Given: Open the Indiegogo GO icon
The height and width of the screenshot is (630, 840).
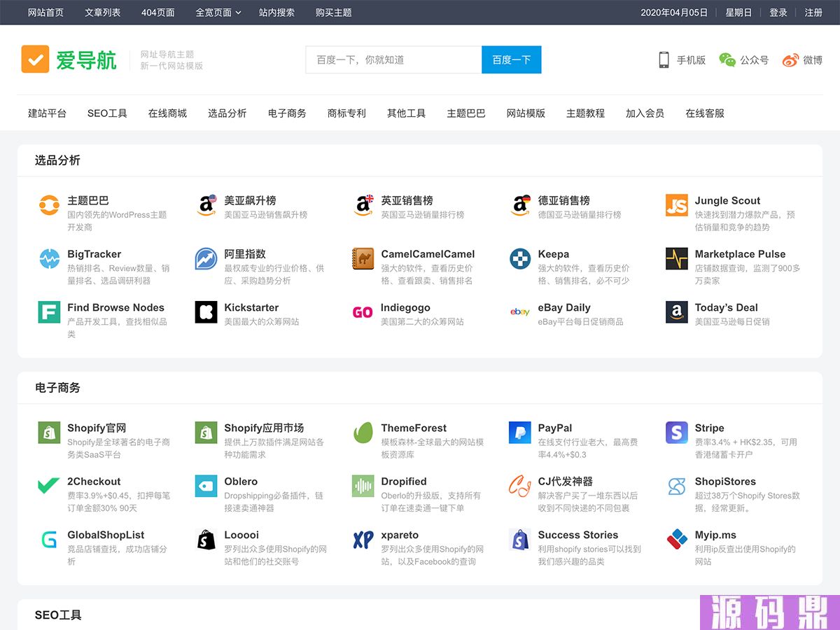Looking at the screenshot, I should tap(363, 312).
